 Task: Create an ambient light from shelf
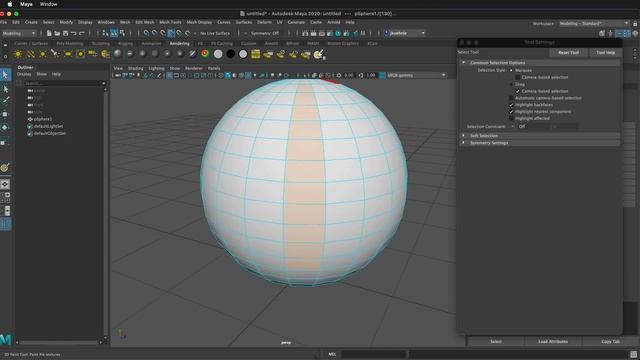(x=18, y=54)
